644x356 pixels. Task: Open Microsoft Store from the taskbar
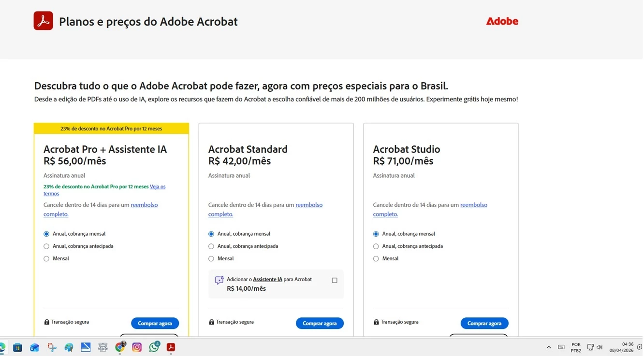(17, 347)
